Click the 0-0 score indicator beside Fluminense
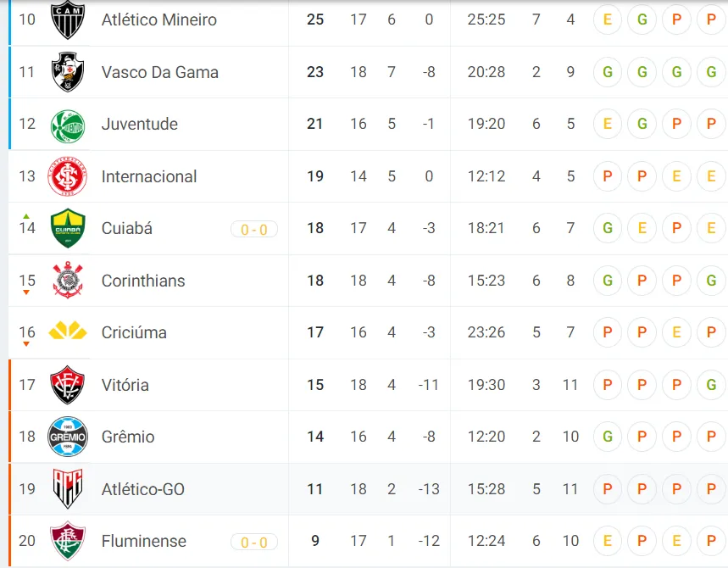This screenshot has height=568, width=728. 254,541
